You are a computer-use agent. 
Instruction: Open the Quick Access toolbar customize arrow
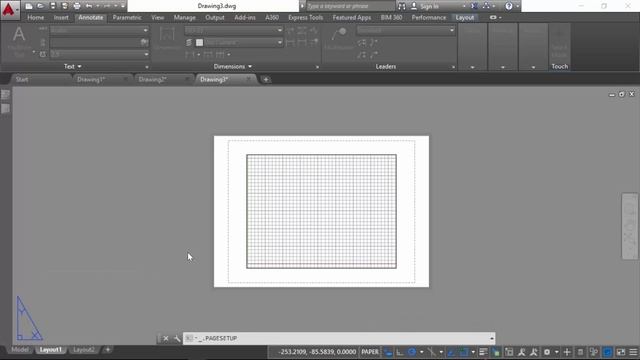123,6
